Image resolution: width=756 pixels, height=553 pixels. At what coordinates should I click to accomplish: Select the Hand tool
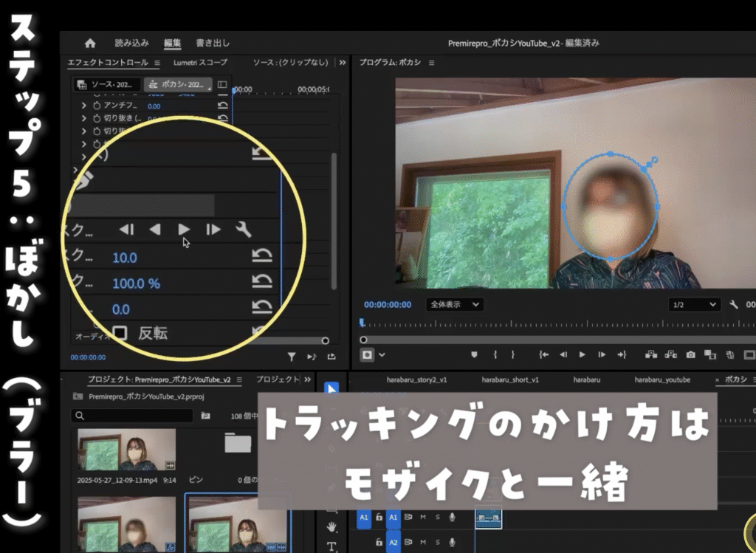tap(331, 526)
